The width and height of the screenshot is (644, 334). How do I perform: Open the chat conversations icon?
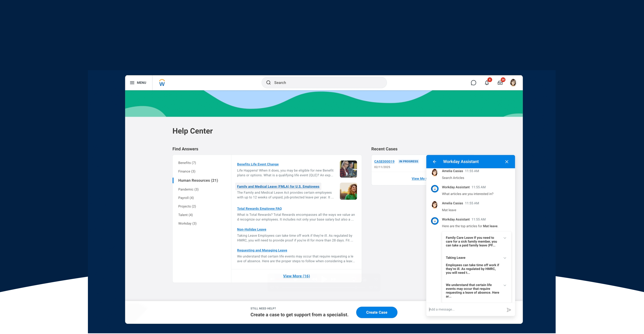pyautogui.click(x=473, y=83)
